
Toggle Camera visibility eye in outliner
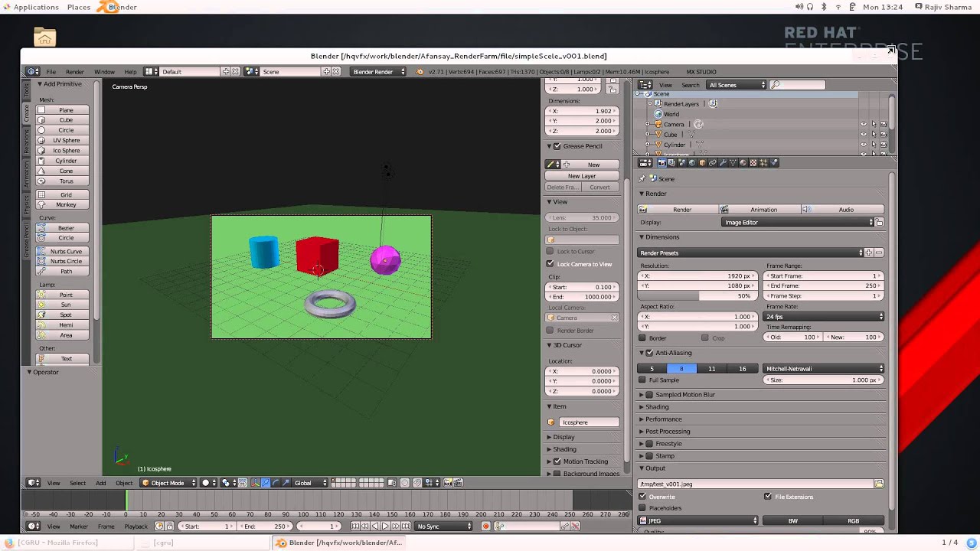pos(864,124)
